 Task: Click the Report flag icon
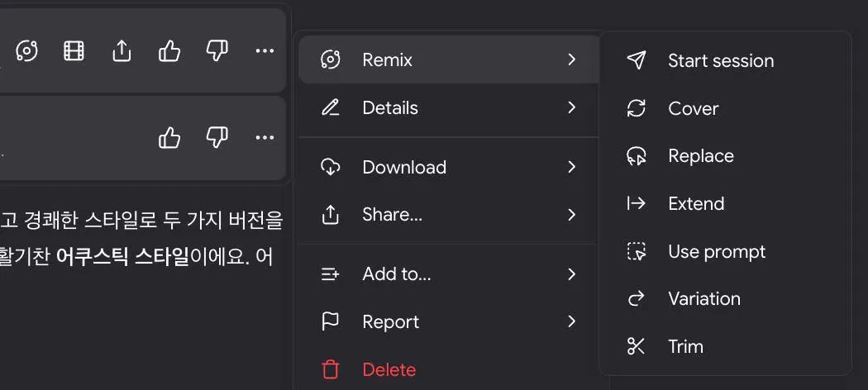(331, 322)
